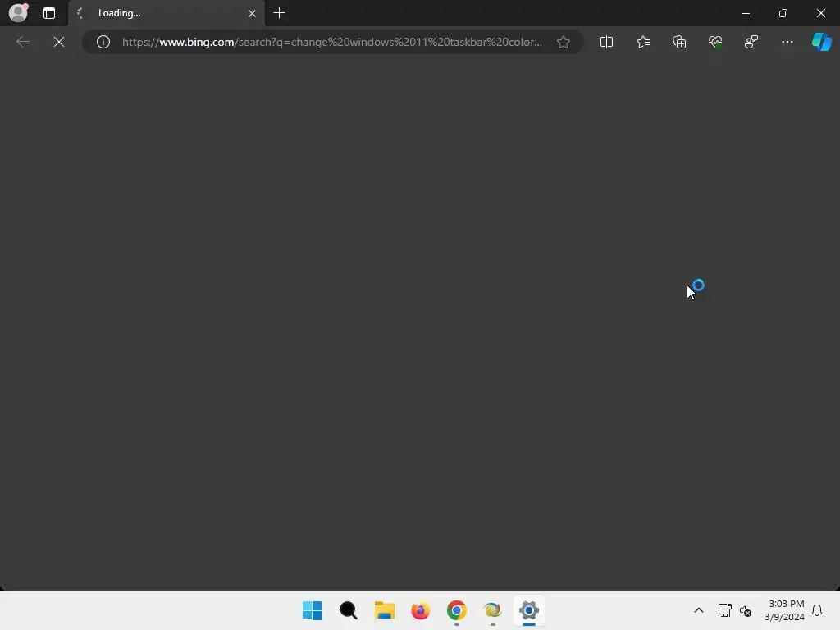The width and height of the screenshot is (840, 630).
Task: Open the Edge profile avatar menu
Action: [18, 13]
